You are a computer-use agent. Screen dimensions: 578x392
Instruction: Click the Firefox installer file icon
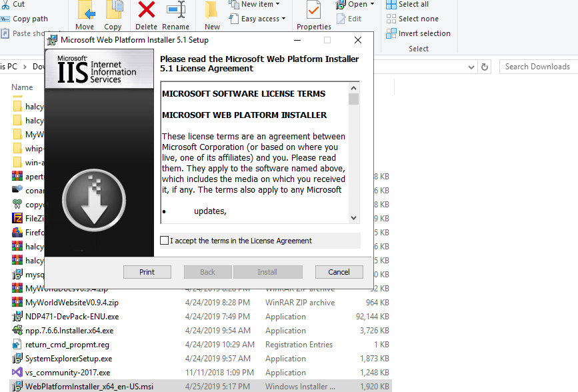17,232
